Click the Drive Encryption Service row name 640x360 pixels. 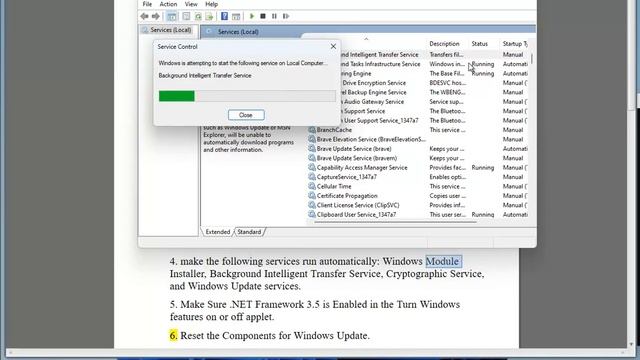coord(374,82)
